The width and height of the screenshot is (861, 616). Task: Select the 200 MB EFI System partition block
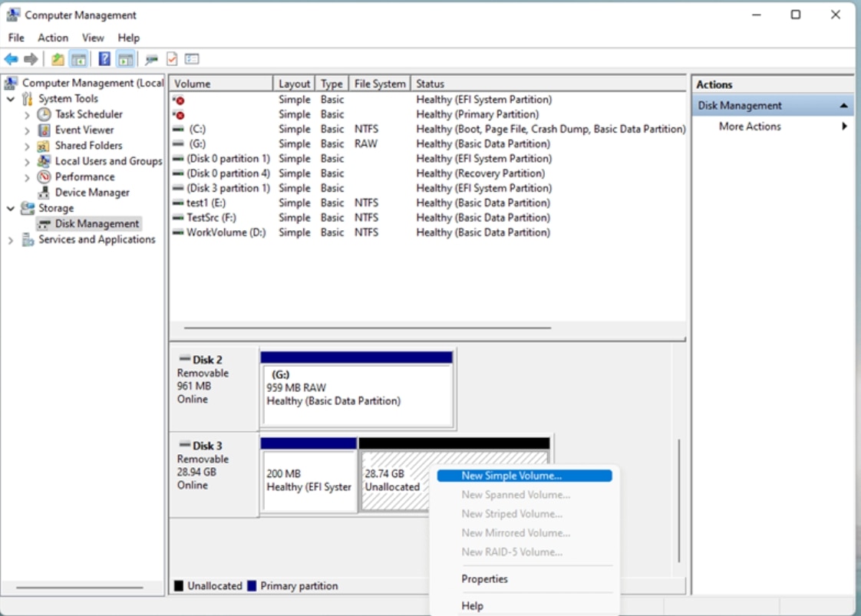pos(308,475)
